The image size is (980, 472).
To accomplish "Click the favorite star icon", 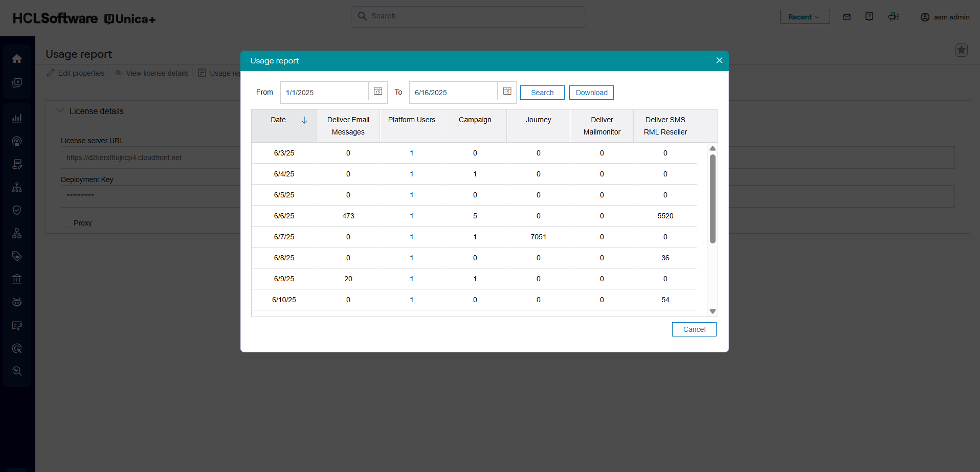I will coord(961,50).
